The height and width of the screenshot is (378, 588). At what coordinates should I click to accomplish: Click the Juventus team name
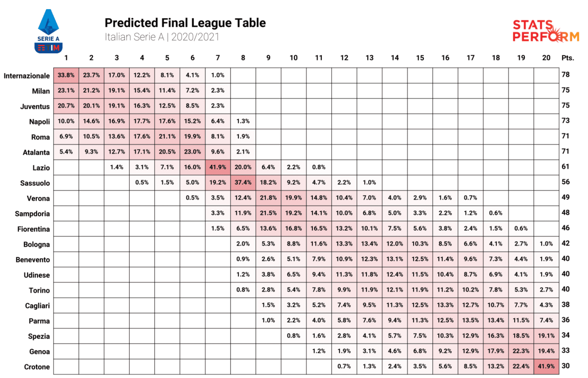coord(35,106)
